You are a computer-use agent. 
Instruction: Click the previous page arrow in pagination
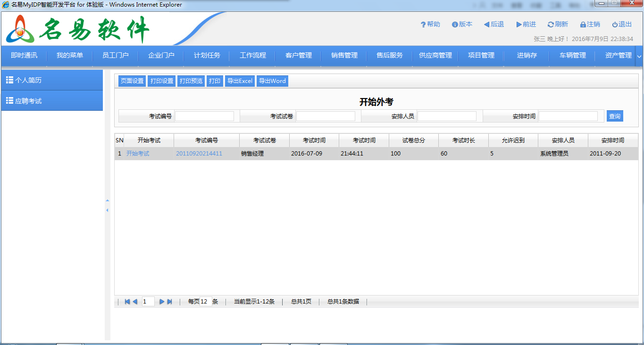click(x=135, y=302)
